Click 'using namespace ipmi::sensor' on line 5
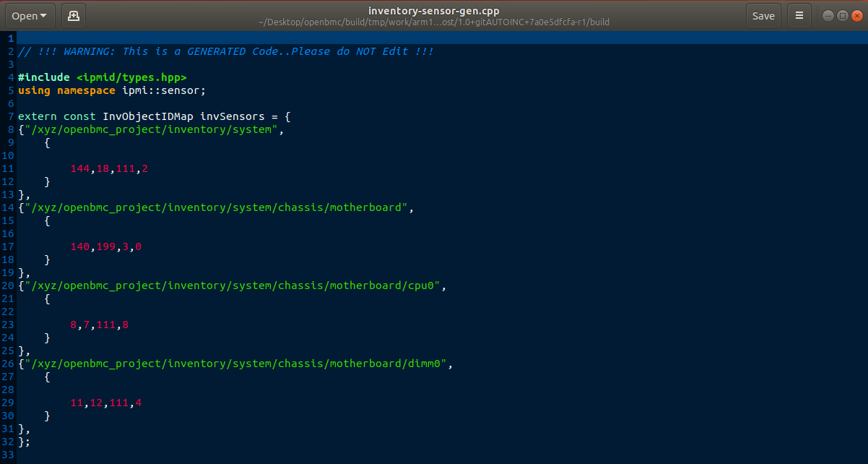Screen dimensions: 868x464 108,90
